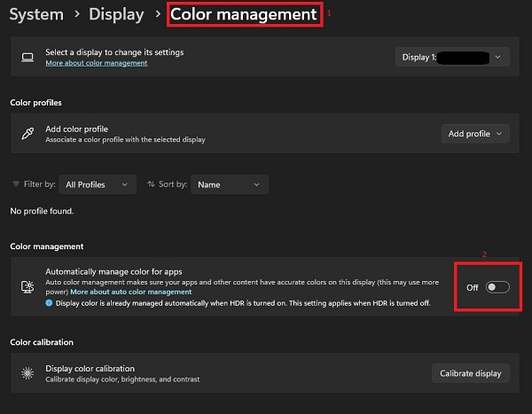Click the 'Off' label beside the toggle

pyautogui.click(x=473, y=288)
